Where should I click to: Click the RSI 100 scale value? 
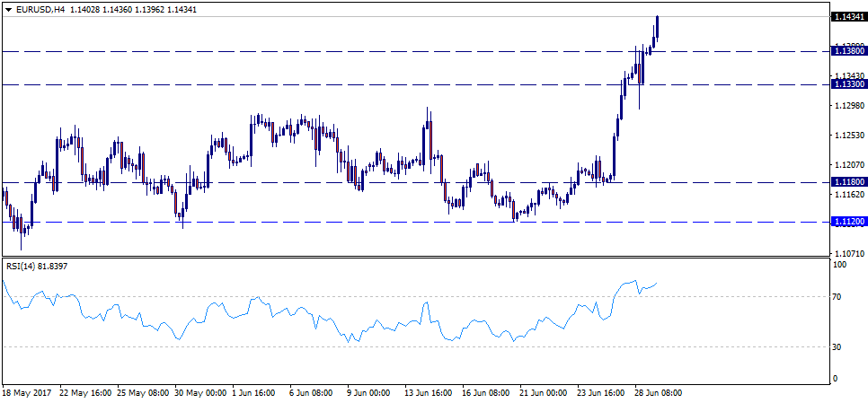(840, 265)
